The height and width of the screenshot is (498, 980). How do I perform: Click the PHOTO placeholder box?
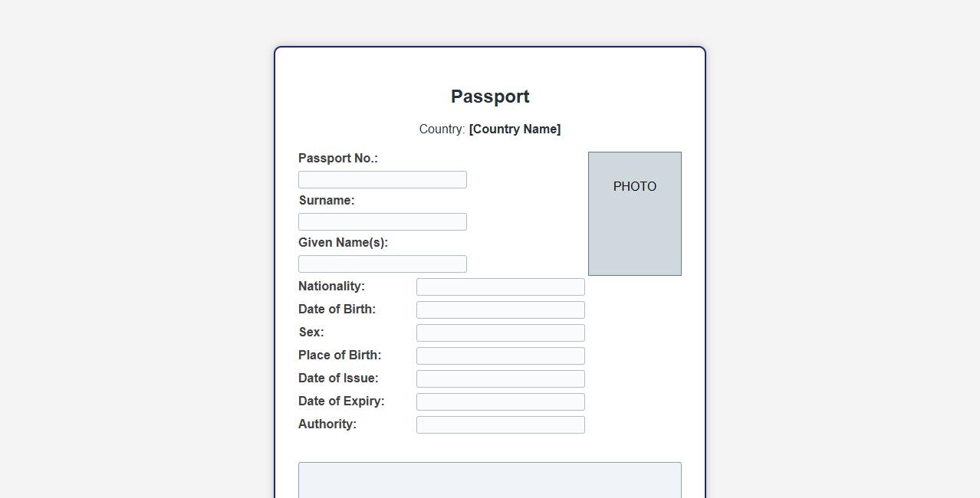634,214
